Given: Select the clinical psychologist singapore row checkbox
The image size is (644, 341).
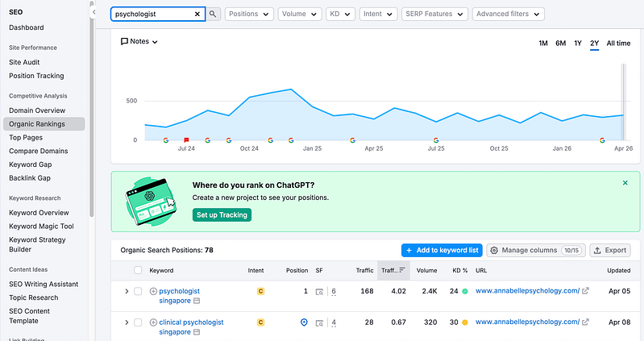Looking at the screenshot, I should tap(138, 322).
